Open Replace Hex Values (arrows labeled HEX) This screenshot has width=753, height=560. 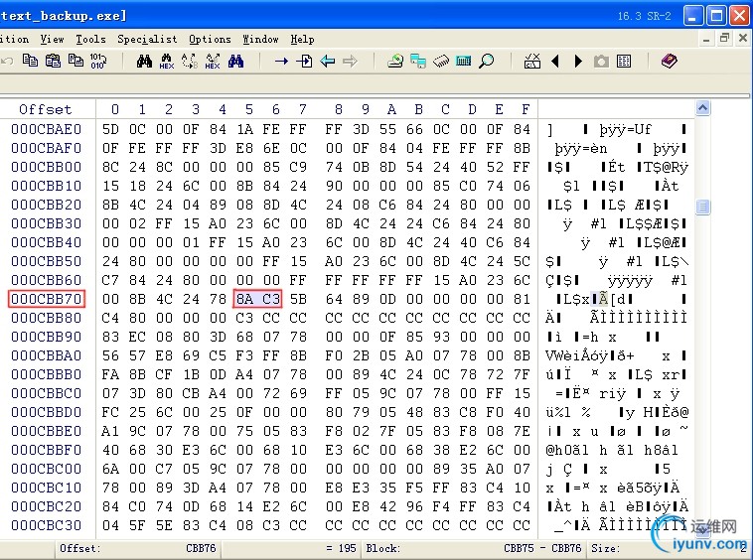[213, 61]
